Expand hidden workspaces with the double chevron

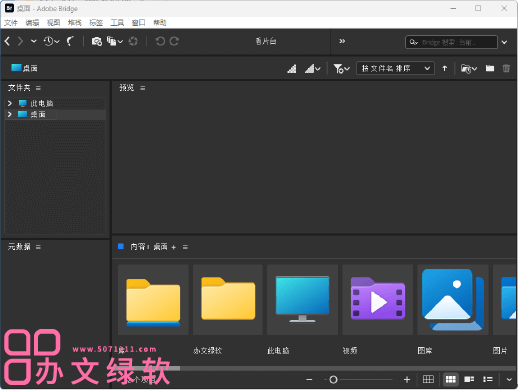pyautogui.click(x=342, y=41)
